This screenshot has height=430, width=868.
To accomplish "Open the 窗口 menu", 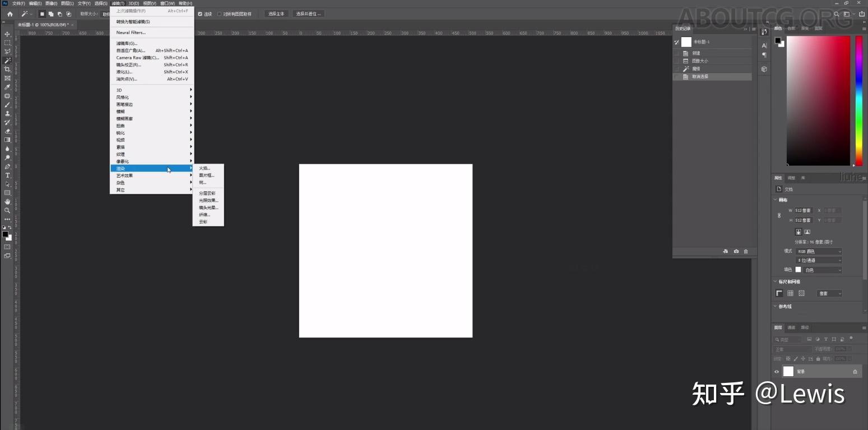I will (168, 3).
